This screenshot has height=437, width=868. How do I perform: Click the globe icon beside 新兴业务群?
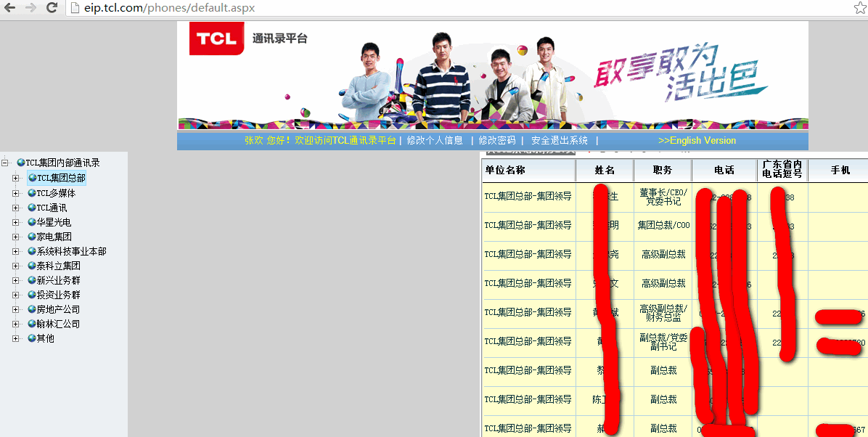[x=32, y=279]
